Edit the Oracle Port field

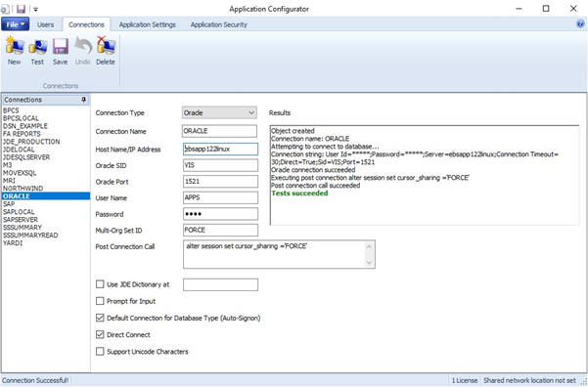220,182
